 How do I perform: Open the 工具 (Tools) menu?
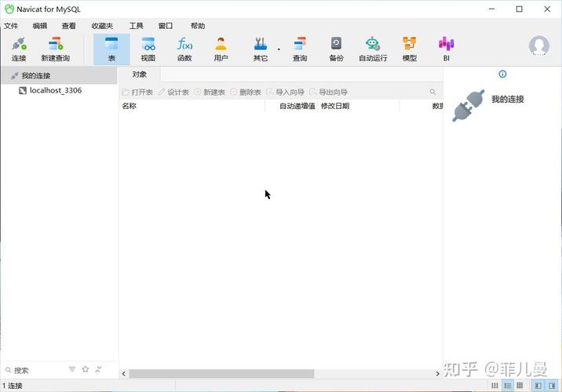click(137, 26)
